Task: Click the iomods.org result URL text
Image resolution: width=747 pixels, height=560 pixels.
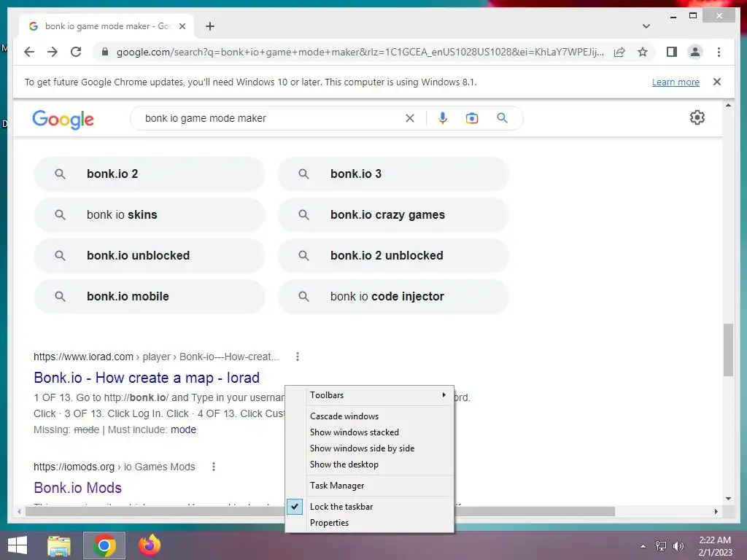Action: tap(115, 467)
